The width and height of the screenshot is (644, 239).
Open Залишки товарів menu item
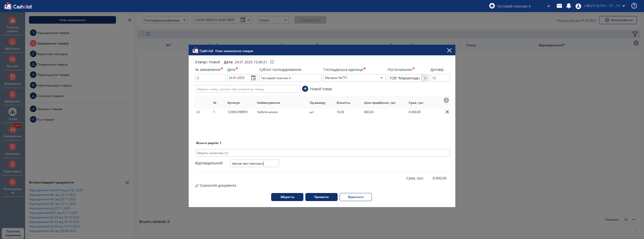tap(46, 109)
